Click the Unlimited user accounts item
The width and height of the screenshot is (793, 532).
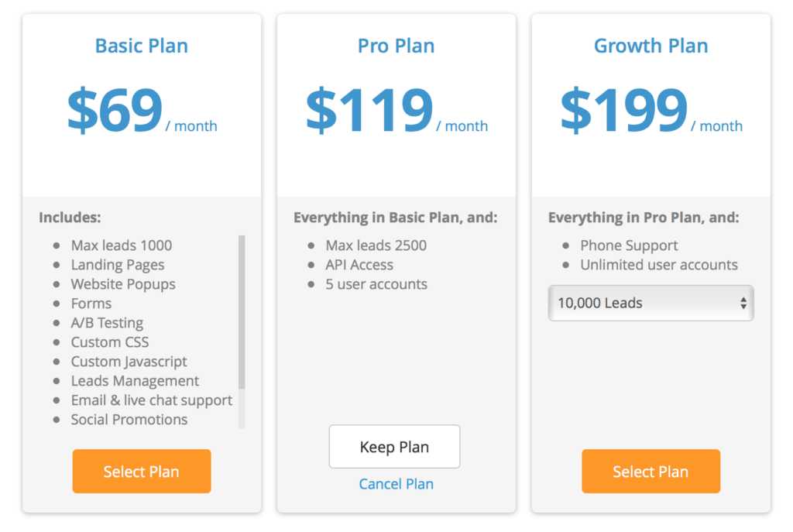pos(659,265)
